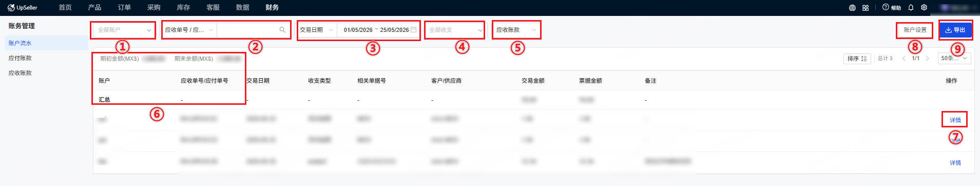Open the notification bell

tap(911, 8)
